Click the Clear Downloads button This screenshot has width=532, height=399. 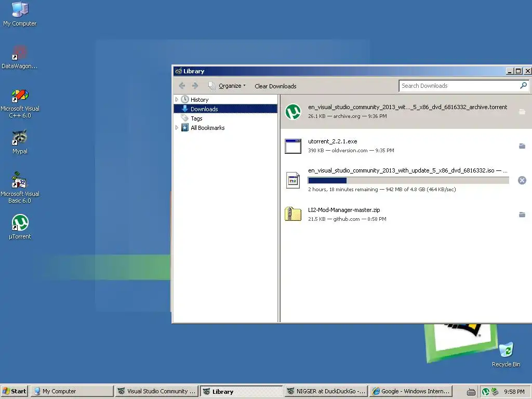(x=275, y=86)
